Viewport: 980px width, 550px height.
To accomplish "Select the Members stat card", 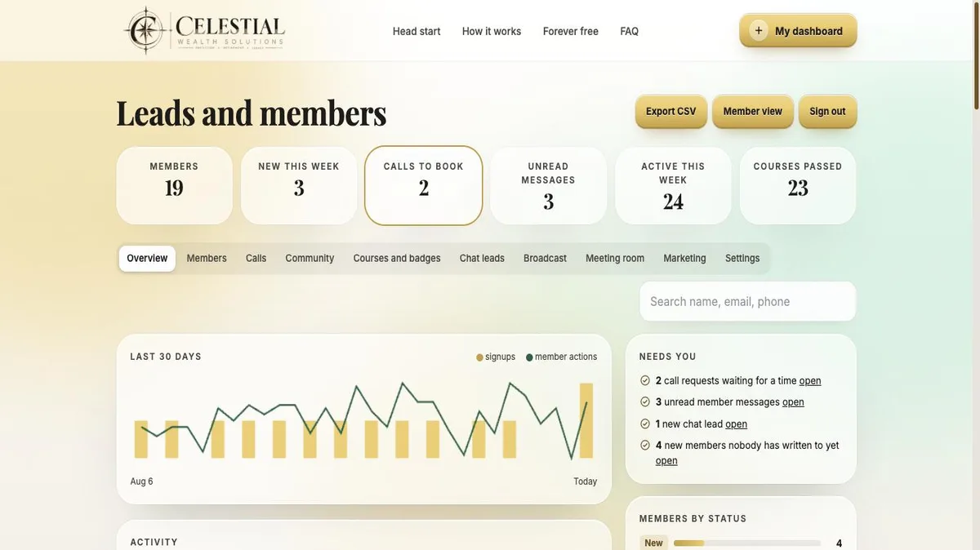I will (175, 185).
